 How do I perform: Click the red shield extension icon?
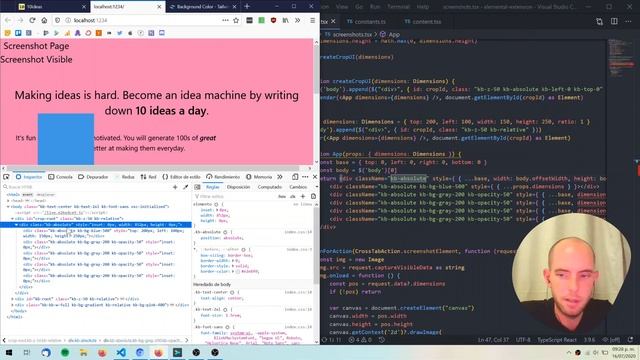click(x=273, y=20)
